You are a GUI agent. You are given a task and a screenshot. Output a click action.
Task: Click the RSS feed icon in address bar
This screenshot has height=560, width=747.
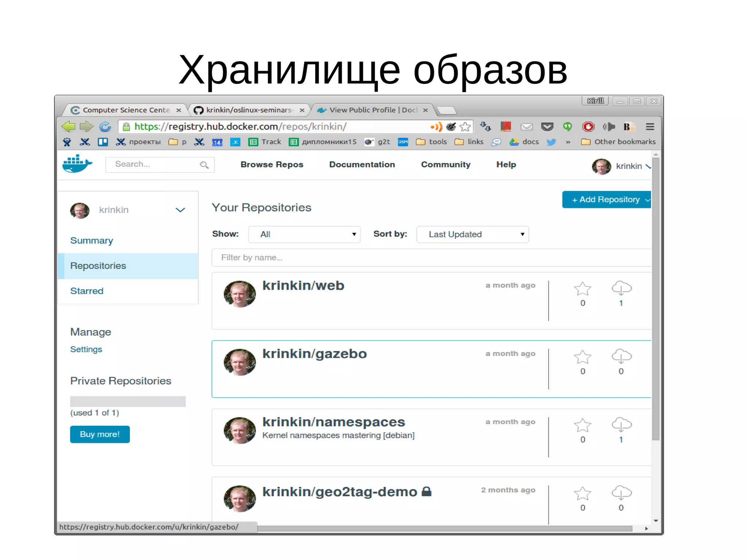point(436,127)
